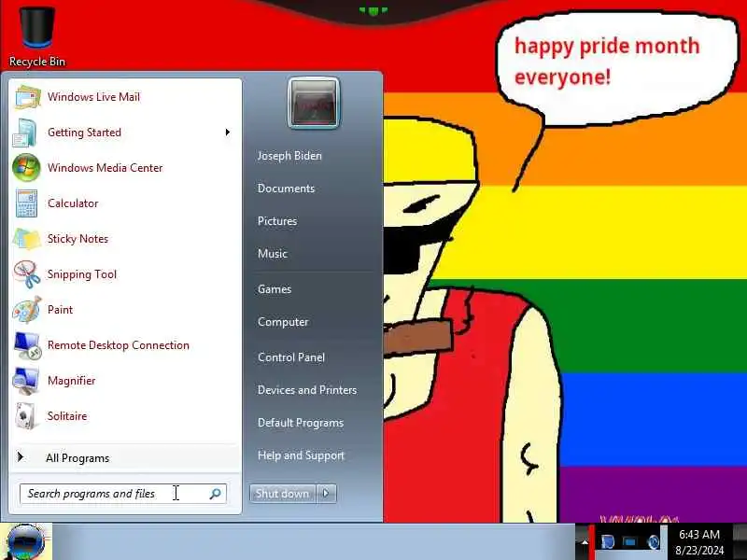
Task: Show hidden tray icons arrow
Action: coord(585,542)
